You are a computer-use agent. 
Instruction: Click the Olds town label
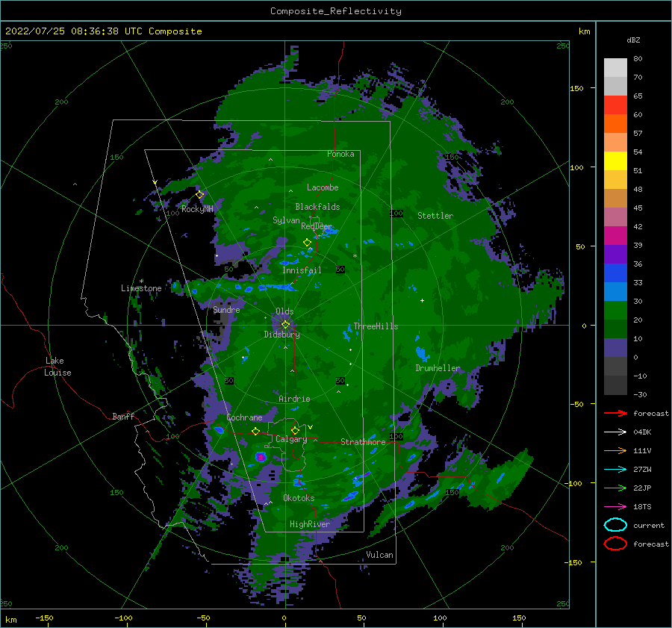click(x=284, y=311)
